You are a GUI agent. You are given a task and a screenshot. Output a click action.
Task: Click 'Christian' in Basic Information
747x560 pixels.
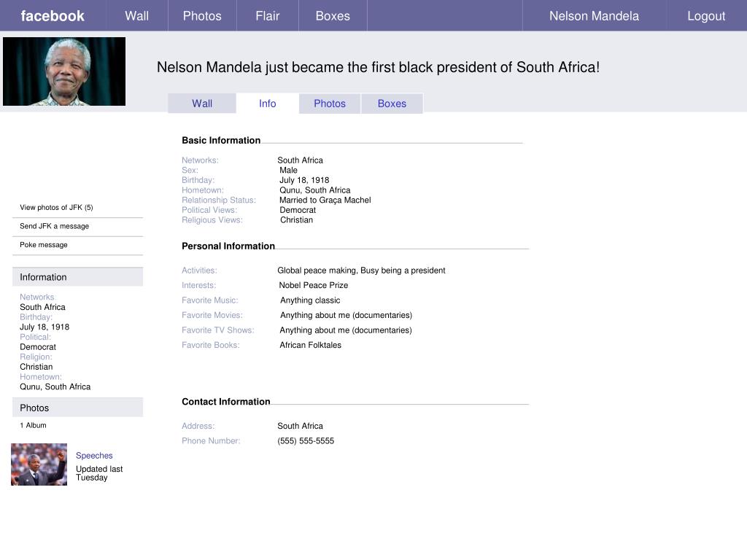pyautogui.click(x=296, y=220)
